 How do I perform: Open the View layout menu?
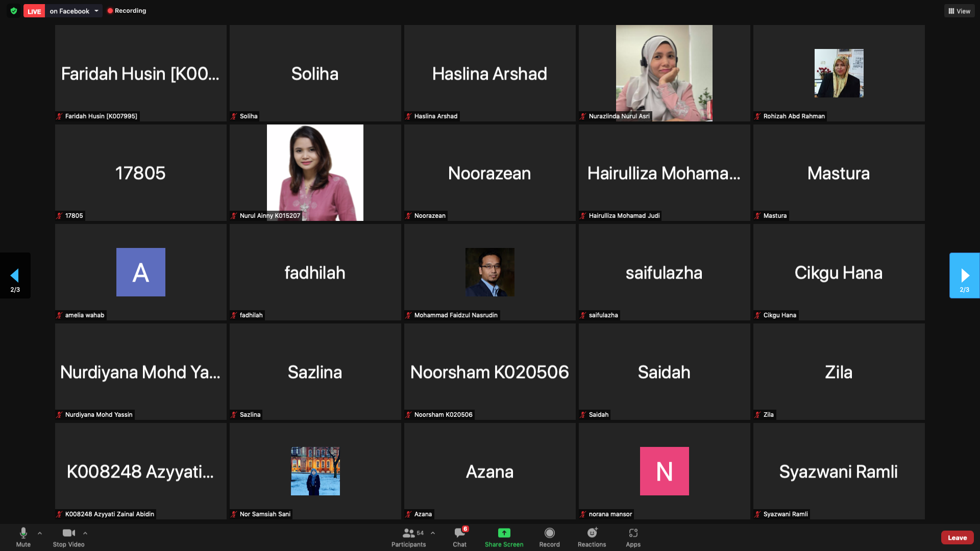click(959, 11)
